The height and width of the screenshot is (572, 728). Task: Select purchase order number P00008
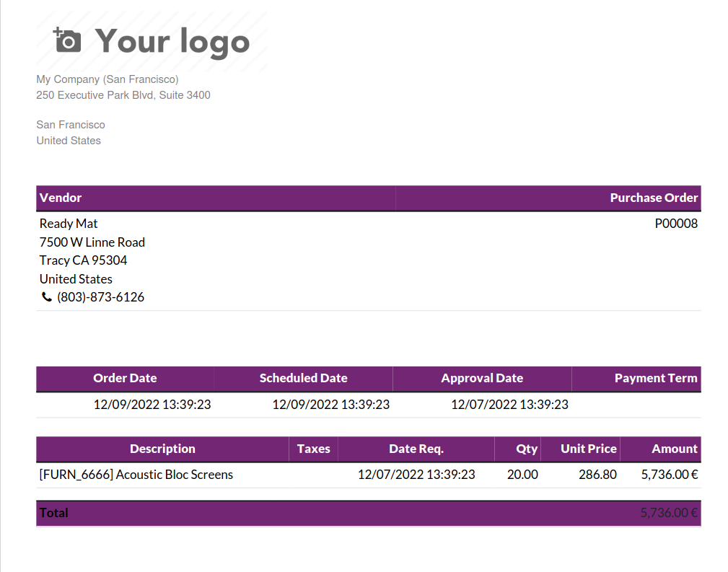[x=676, y=224]
